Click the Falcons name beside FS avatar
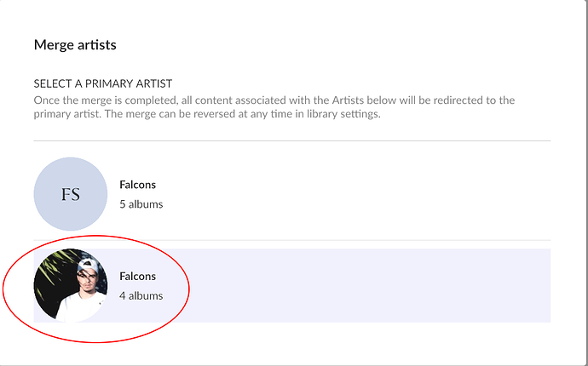Screen dimensions: 588x366 click(137, 185)
